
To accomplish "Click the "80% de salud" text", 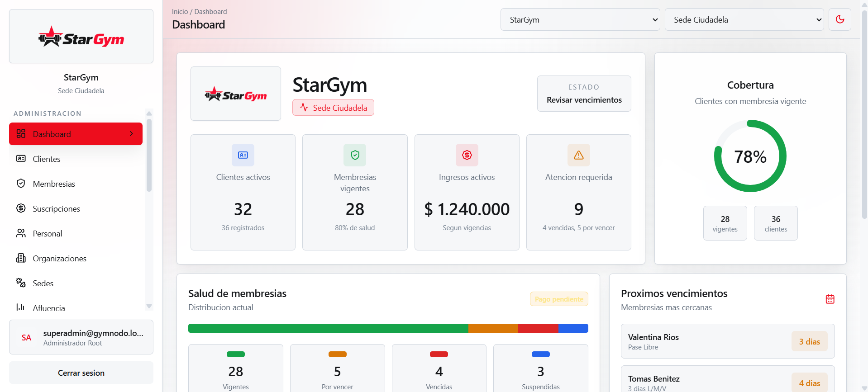I will pyautogui.click(x=355, y=228).
